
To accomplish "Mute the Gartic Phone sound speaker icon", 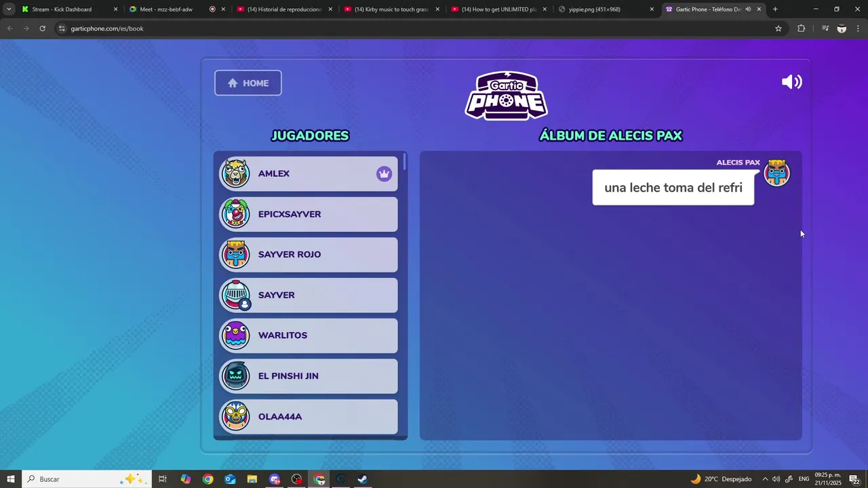I will click(791, 82).
